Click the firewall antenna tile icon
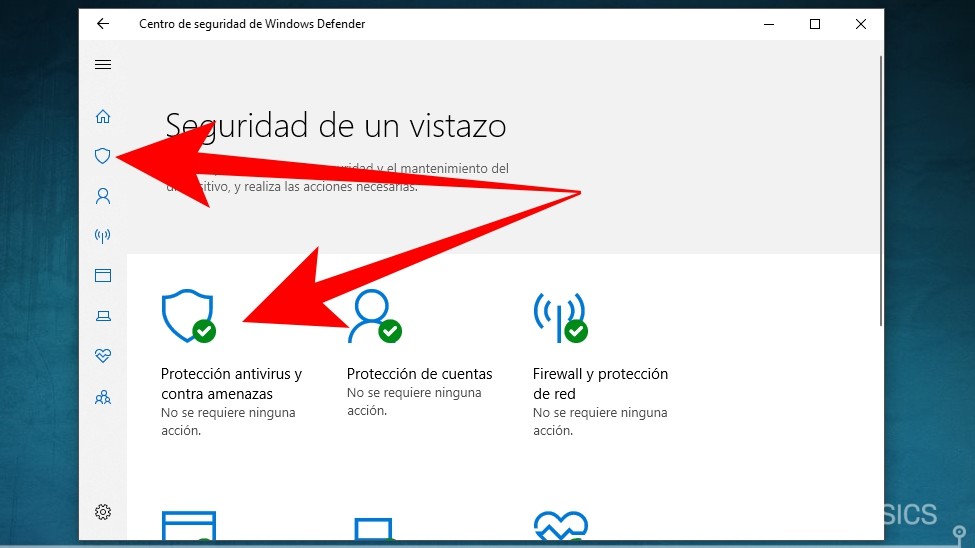The height and width of the screenshot is (548, 975). [560, 317]
